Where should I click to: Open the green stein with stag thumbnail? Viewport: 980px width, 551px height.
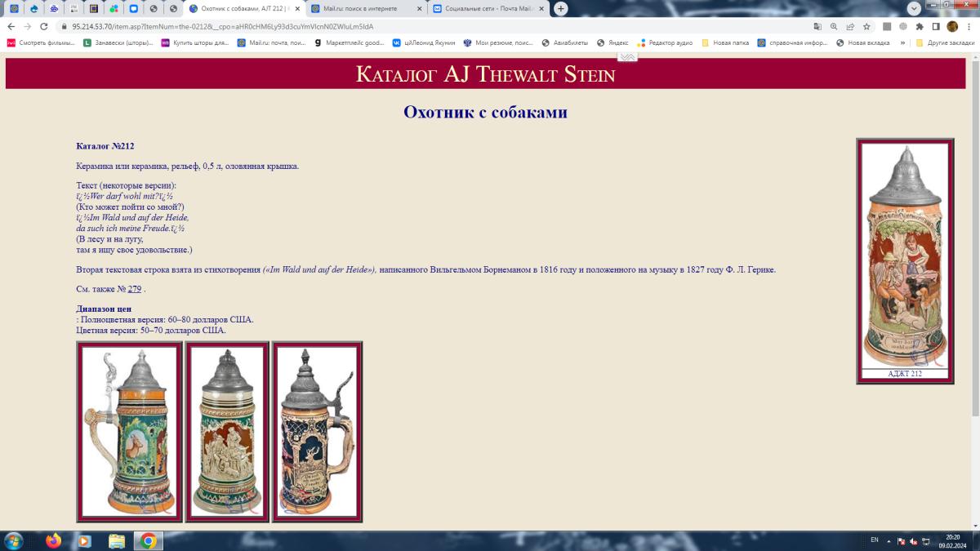coord(130,432)
